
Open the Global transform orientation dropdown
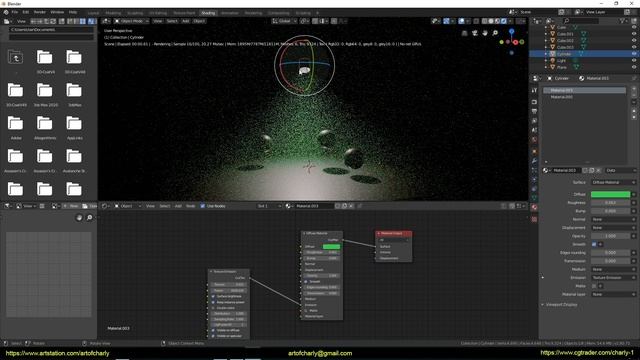(x=284, y=21)
